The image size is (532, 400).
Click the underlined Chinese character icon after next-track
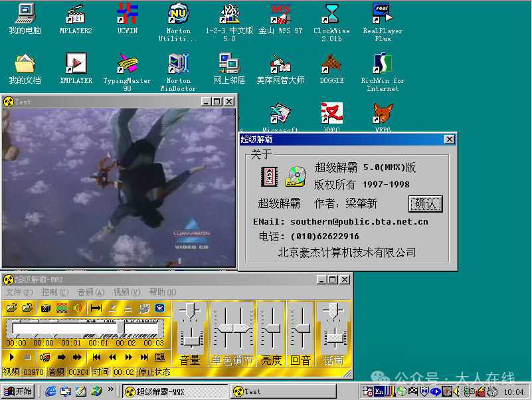click(x=160, y=357)
